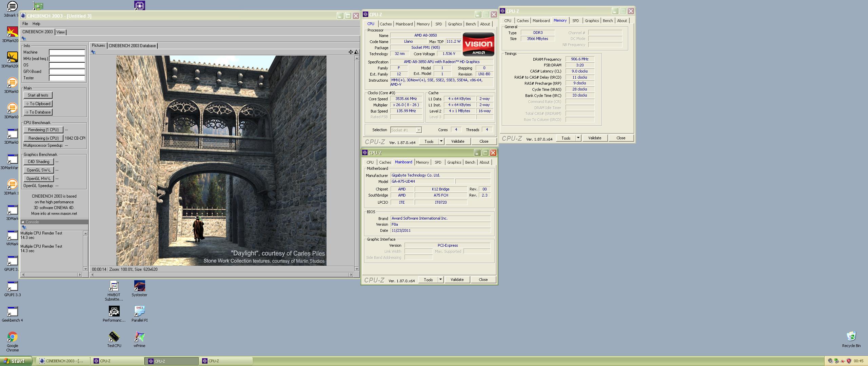This screenshot has width=868, height=366.
Task: Open Graphics tab in Mainboard CPU-Z window
Action: point(454,162)
